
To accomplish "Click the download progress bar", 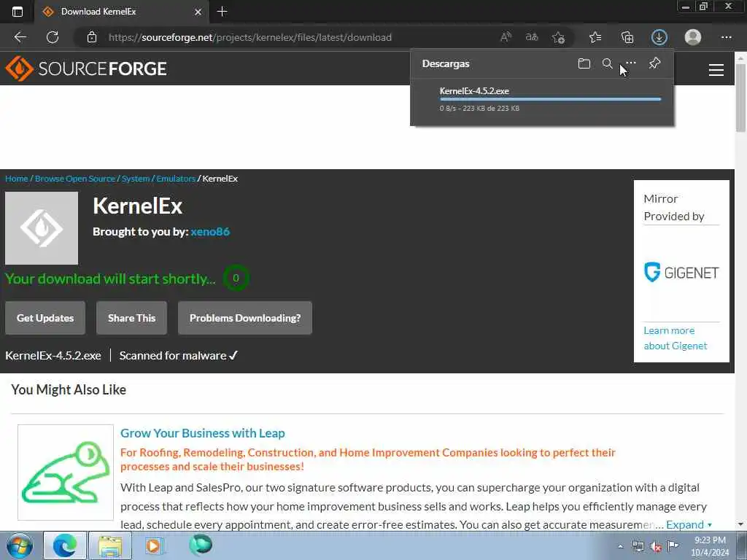I will (x=550, y=99).
